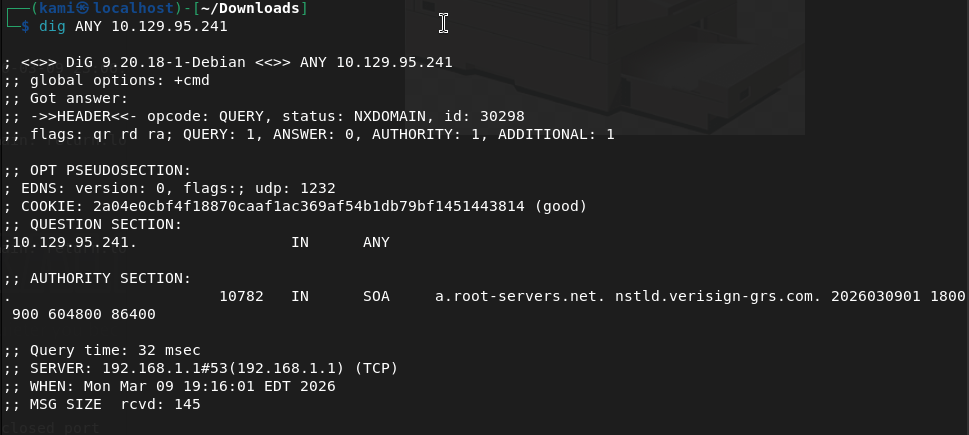
Task: Click the dollar sign prompt symbol
Action: pos(25,26)
